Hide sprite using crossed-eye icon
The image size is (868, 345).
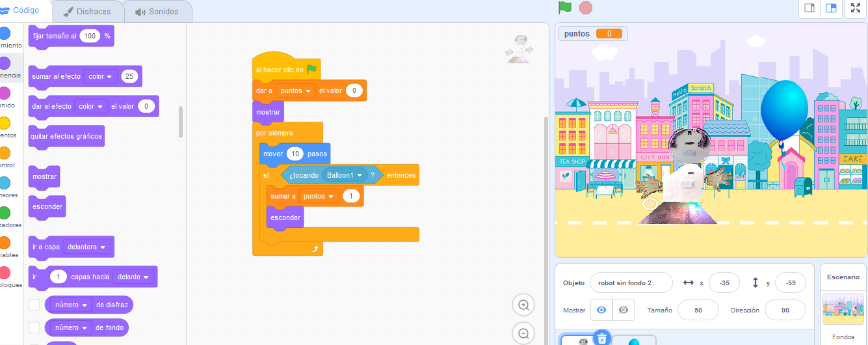tap(623, 310)
